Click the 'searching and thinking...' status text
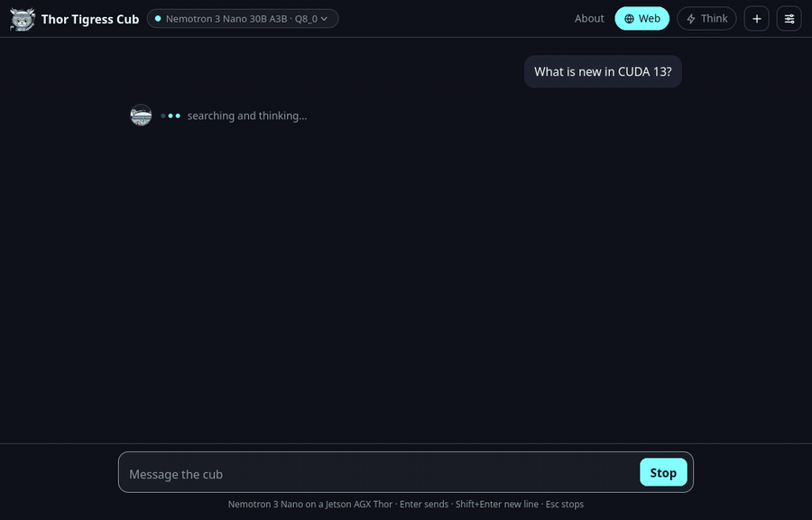 247,116
